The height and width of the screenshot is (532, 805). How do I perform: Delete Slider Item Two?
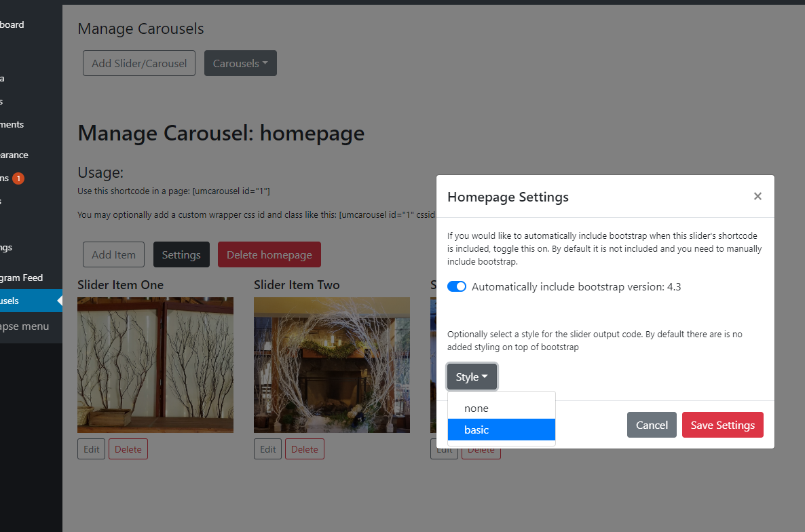(305, 449)
